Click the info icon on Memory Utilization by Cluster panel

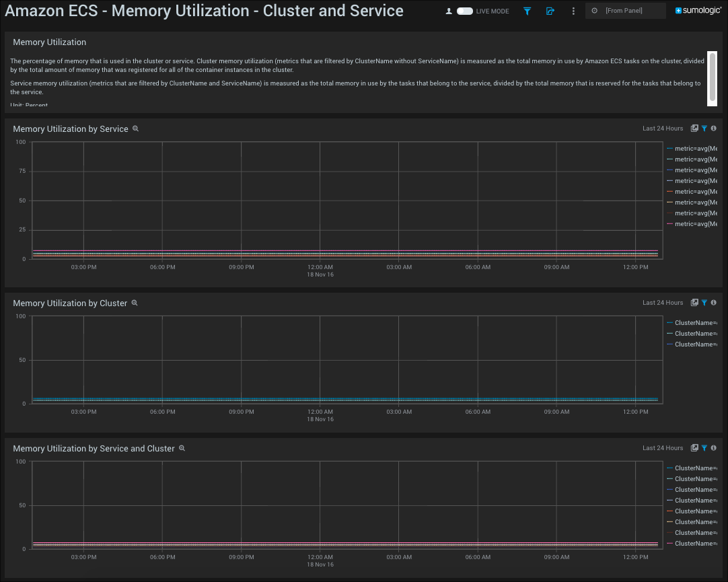[713, 302]
